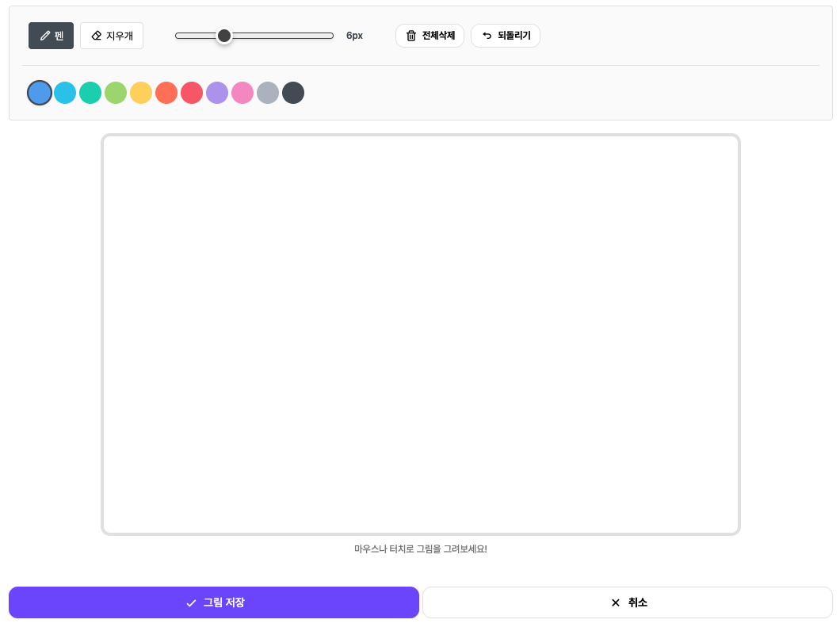Select the orange color swatch
Viewport: 840px width, 631px height.
166,93
